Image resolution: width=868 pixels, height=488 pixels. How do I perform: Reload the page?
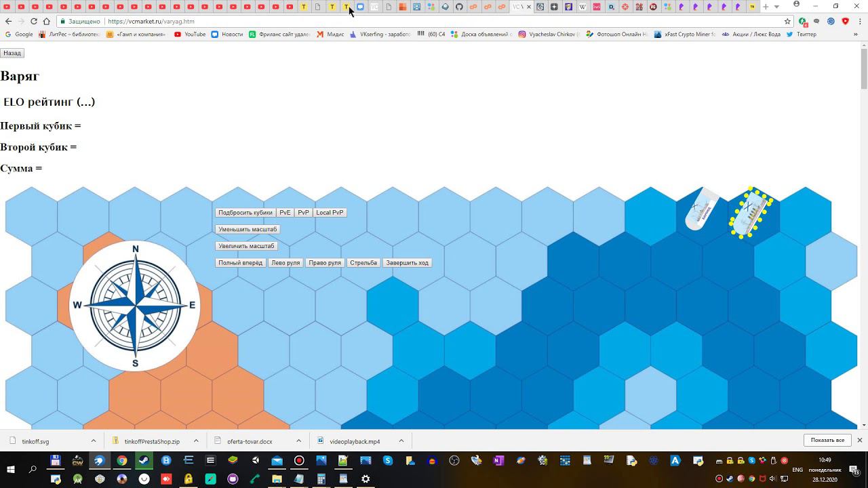tap(34, 21)
